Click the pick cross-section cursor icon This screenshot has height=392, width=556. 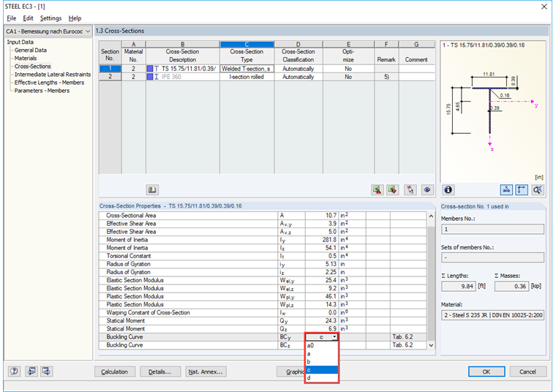click(x=410, y=190)
